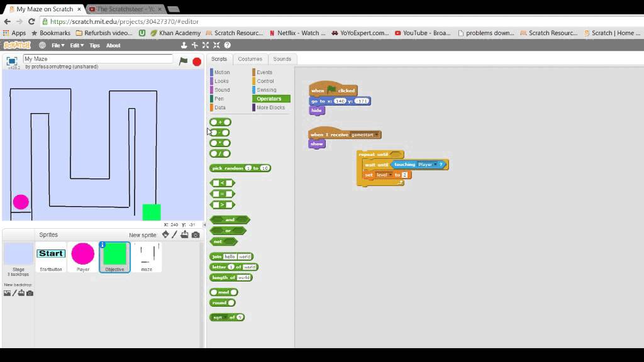
Task: Select the Events block category
Action: point(264,72)
